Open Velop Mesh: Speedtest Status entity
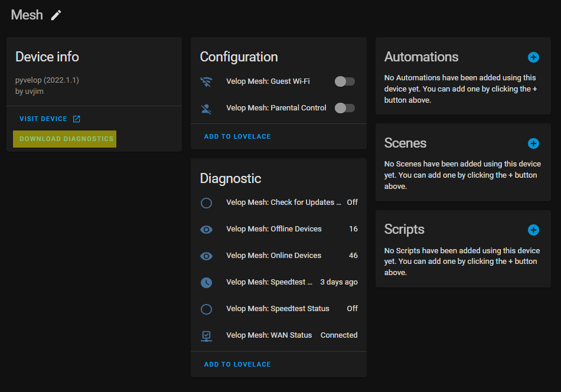This screenshot has width=561, height=392. click(278, 308)
